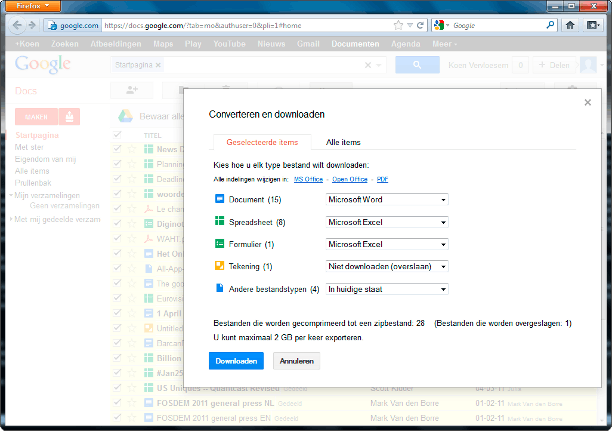Screen dimensions: 612x431
Task: Open the Spreadsheet format dropdown
Action: [387, 222]
